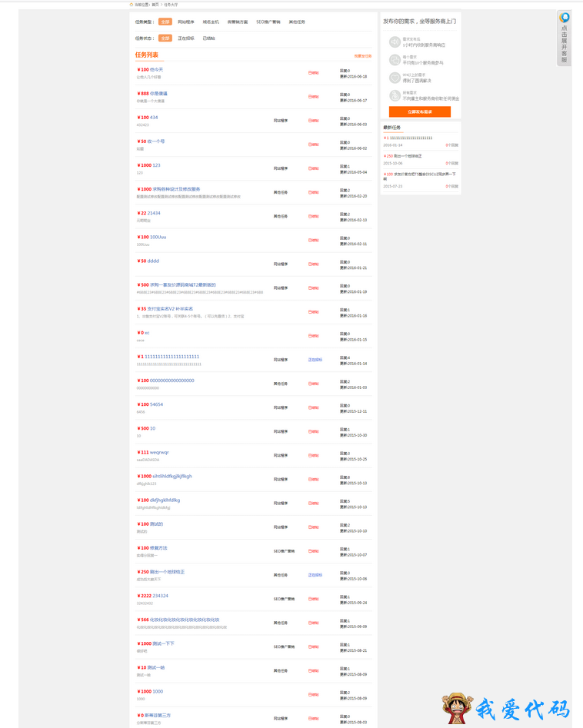
Task: Click the home icon in the breadcrumb
Action: 132,5
